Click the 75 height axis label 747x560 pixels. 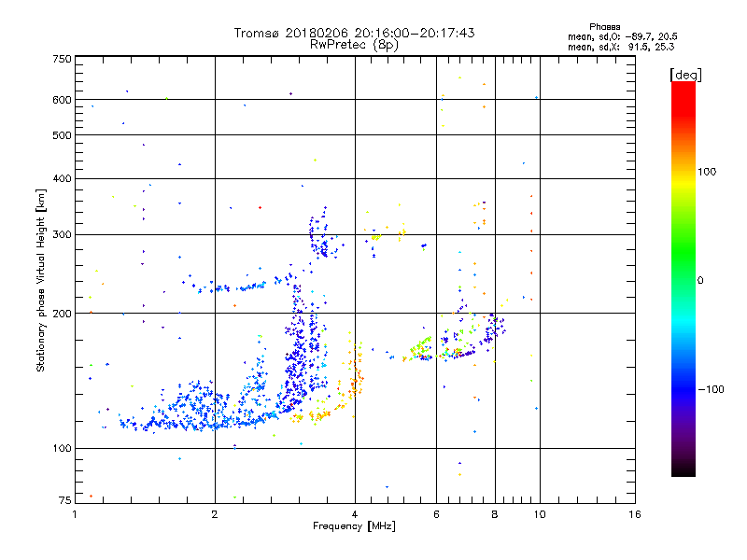pos(64,500)
